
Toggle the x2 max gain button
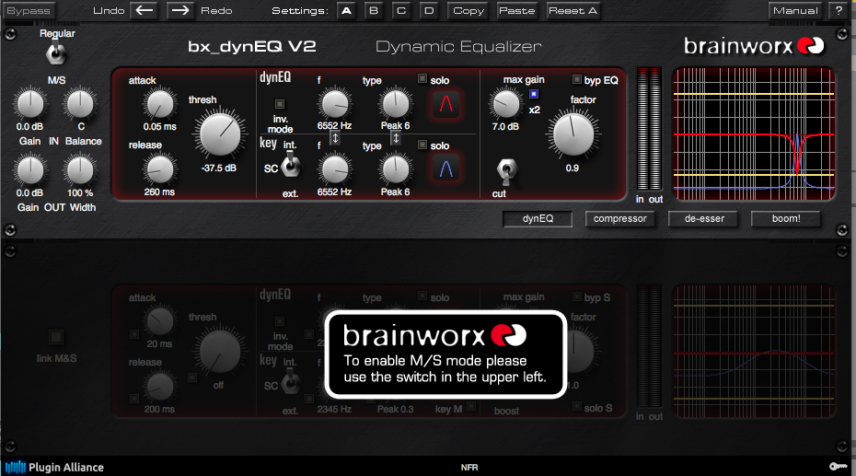coord(534,94)
